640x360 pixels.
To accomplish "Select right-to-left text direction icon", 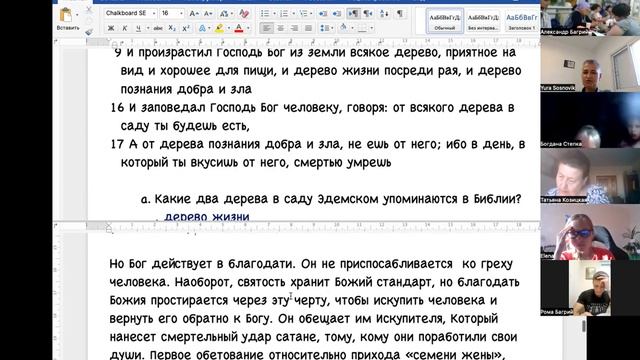I will pos(368,13).
